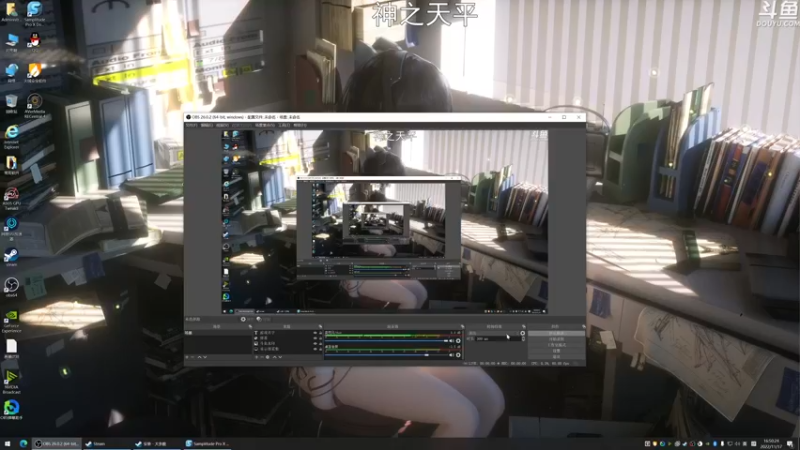Lock the image source row
The width and height of the screenshot is (800, 450).
(x=320, y=343)
